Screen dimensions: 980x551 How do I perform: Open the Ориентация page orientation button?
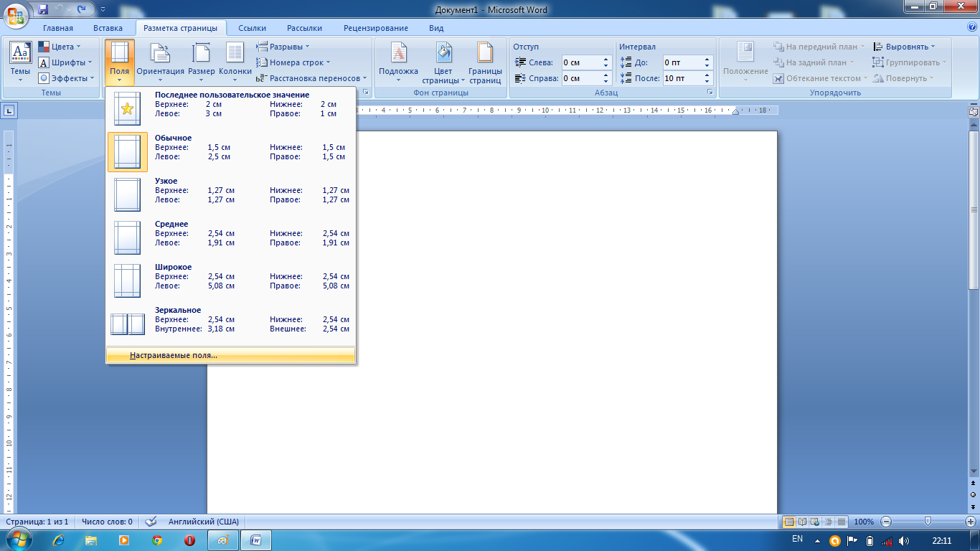pos(161,62)
